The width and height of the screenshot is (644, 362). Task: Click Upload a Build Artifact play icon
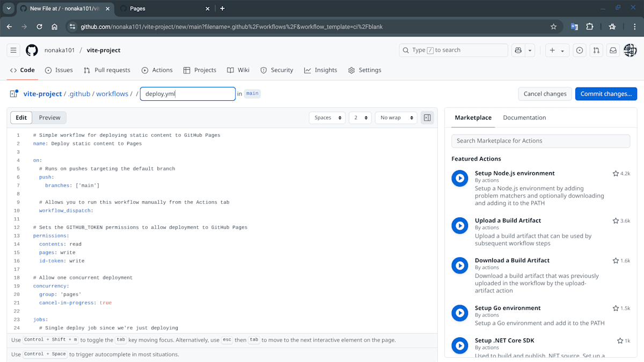tap(460, 225)
